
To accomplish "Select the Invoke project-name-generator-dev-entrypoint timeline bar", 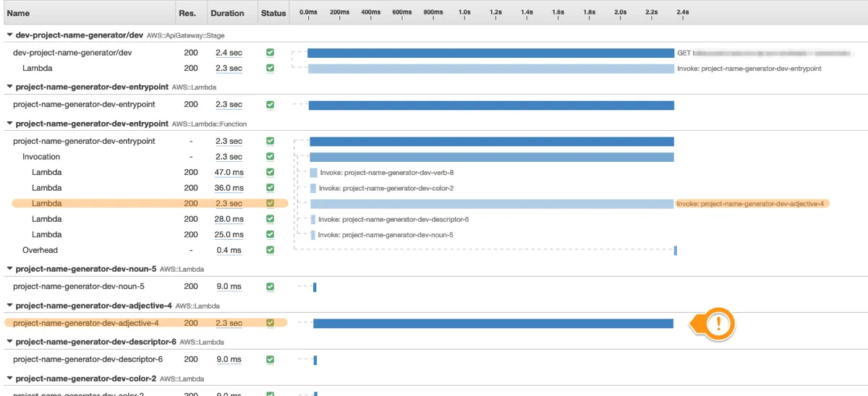I will pyautogui.click(x=491, y=69).
